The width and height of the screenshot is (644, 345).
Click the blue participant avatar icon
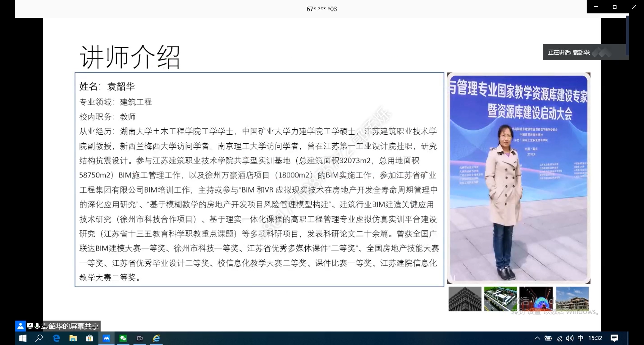pyautogui.click(x=20, y=326)
